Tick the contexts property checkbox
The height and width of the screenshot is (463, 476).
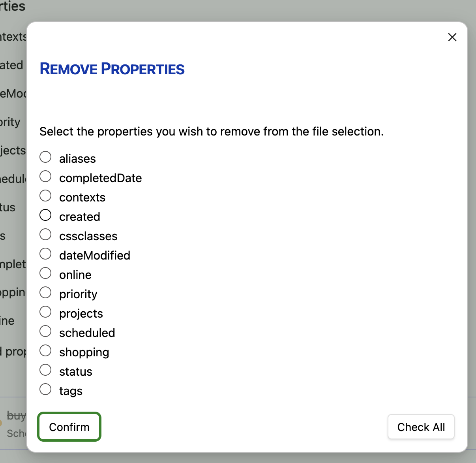click(45, 196)
